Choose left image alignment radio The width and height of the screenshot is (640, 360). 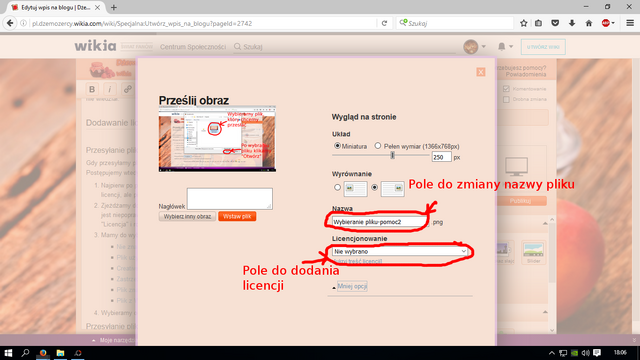click(337, 187)
